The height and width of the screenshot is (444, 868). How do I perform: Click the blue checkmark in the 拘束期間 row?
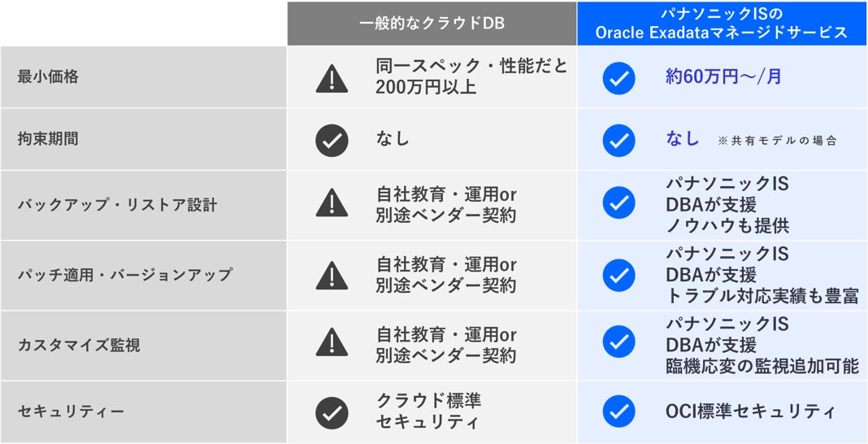[618, 140]
